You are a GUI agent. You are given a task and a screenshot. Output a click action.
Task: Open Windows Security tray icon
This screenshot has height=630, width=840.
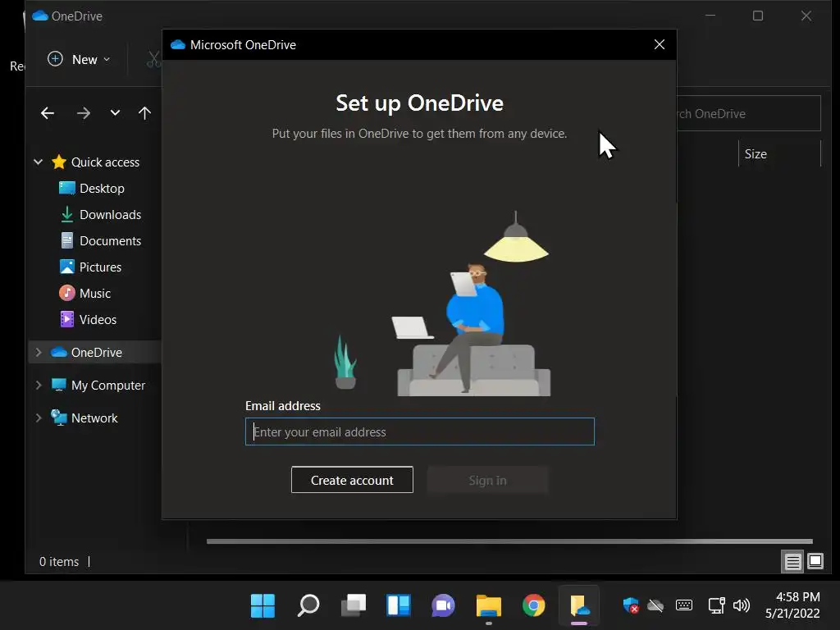(x=631, y=606)
